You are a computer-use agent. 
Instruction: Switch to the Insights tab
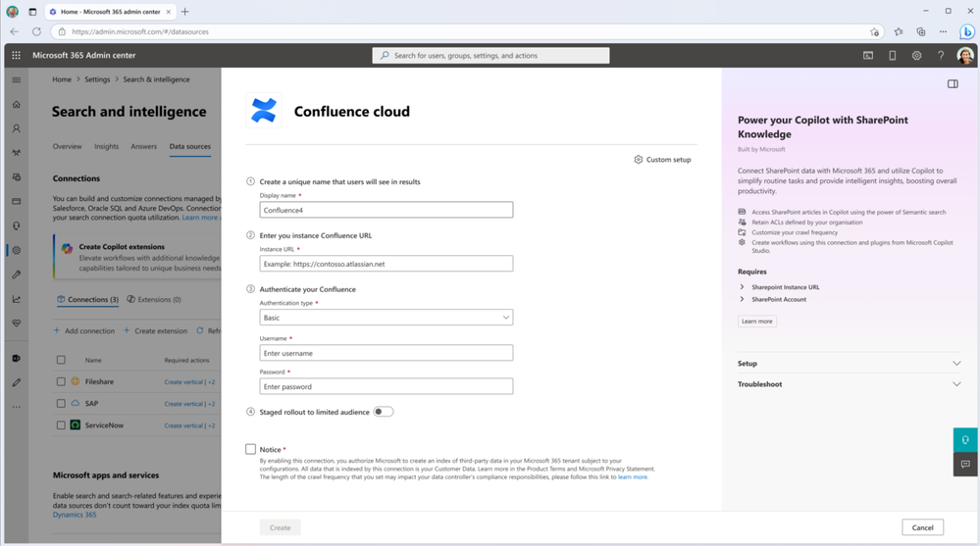(106, 146)
